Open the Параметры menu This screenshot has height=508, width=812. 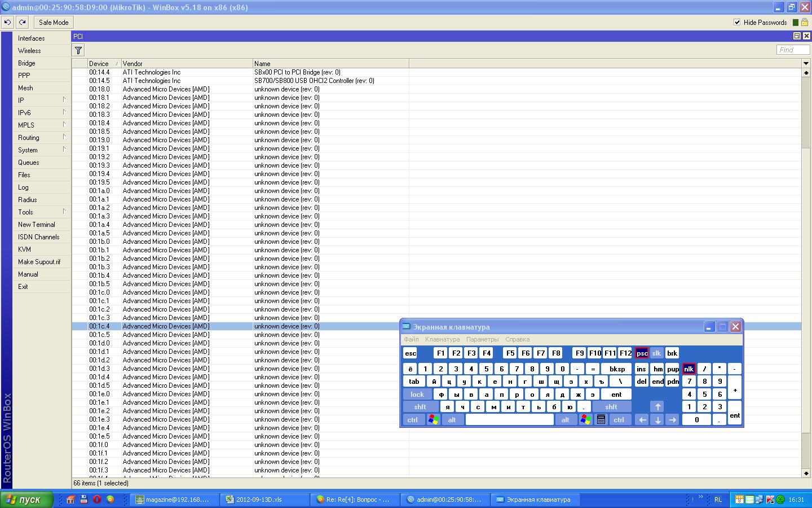click(x=482, y=339)
